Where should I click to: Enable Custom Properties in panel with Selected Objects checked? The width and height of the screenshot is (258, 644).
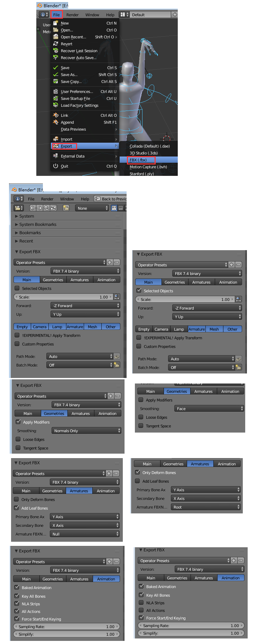point(139,346)
